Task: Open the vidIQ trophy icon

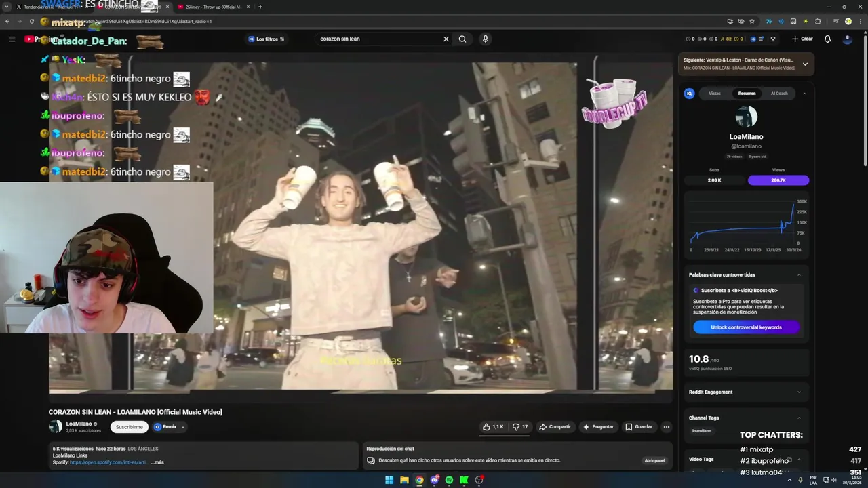Action: pyautogui.click(x=773, y=39)
